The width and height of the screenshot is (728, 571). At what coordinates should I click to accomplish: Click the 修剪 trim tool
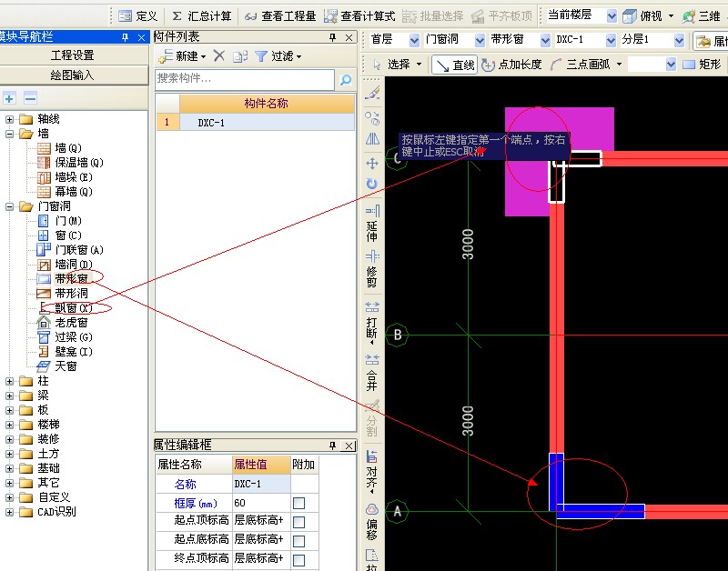372,269
